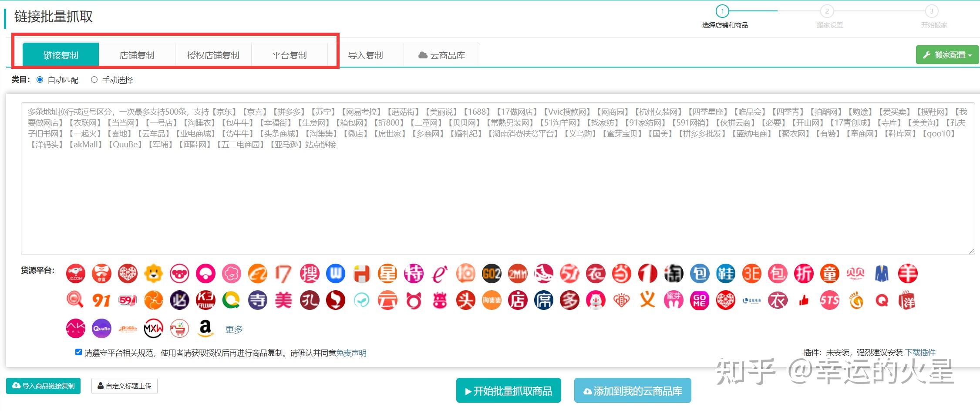Pick the red 店 platform icon
Screen dimensions: 980x411
[x=518, y=300]
